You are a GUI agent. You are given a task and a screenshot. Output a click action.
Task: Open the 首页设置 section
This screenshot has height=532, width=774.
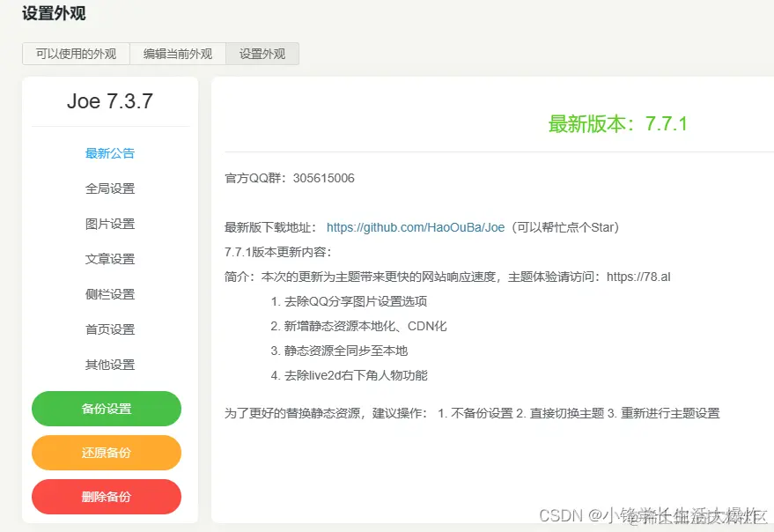(109, 329)
